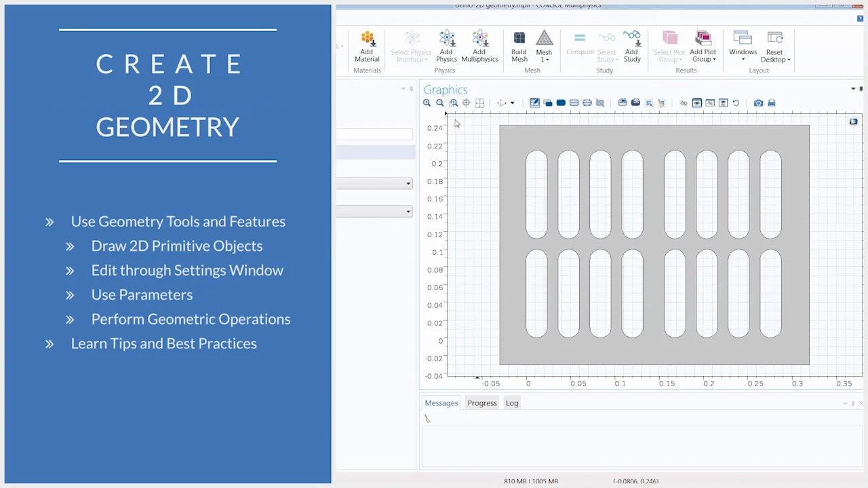
Task: Click the first selection list icon after modes
Action: tap(623, 103)
